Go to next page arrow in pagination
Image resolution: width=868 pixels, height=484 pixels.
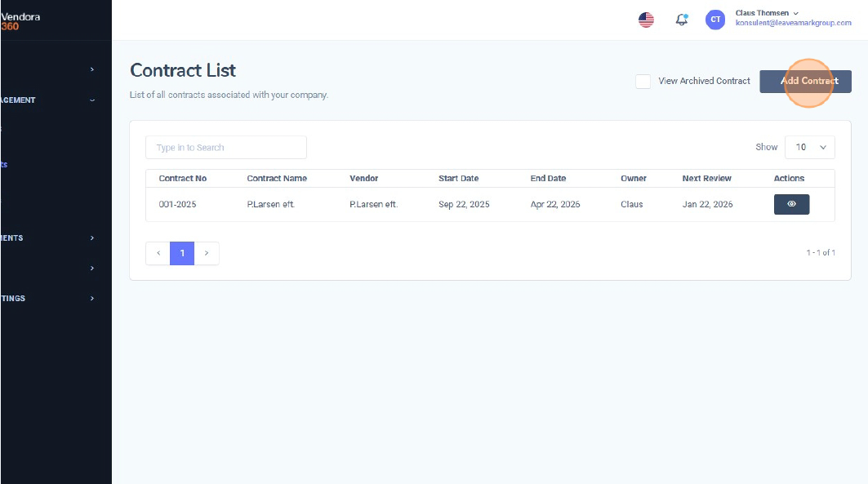(207, 253)
